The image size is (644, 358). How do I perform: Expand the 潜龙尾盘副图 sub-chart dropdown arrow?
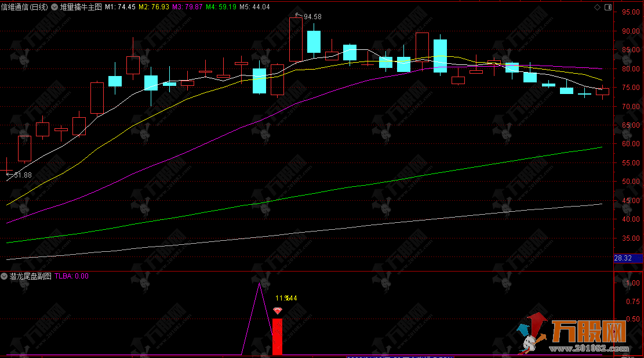pos(5,277)
